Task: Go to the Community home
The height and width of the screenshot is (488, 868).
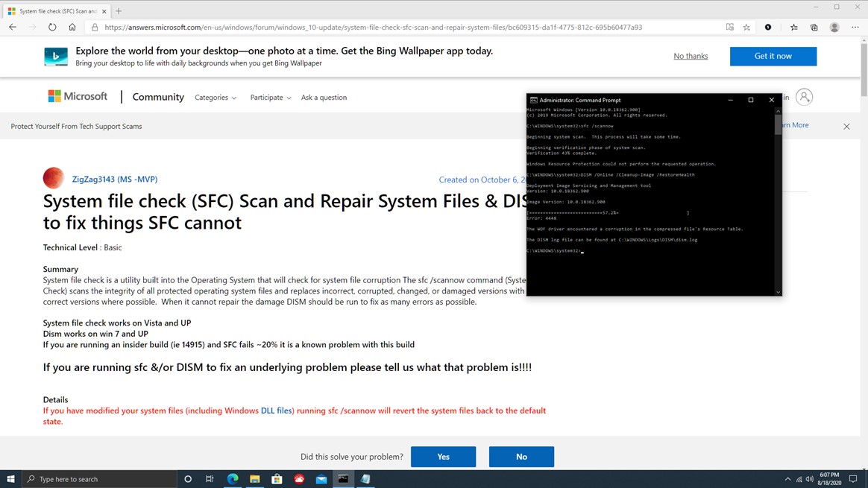Action: [158, 97]
